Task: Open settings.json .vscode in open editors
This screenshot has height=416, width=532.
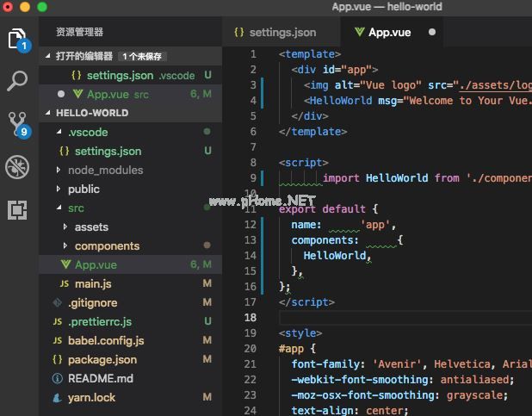Action: click(131, 75)
